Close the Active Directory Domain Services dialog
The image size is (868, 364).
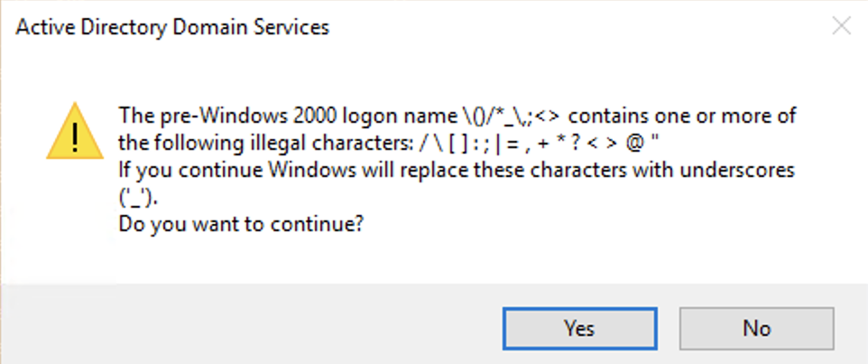[841, 26]
